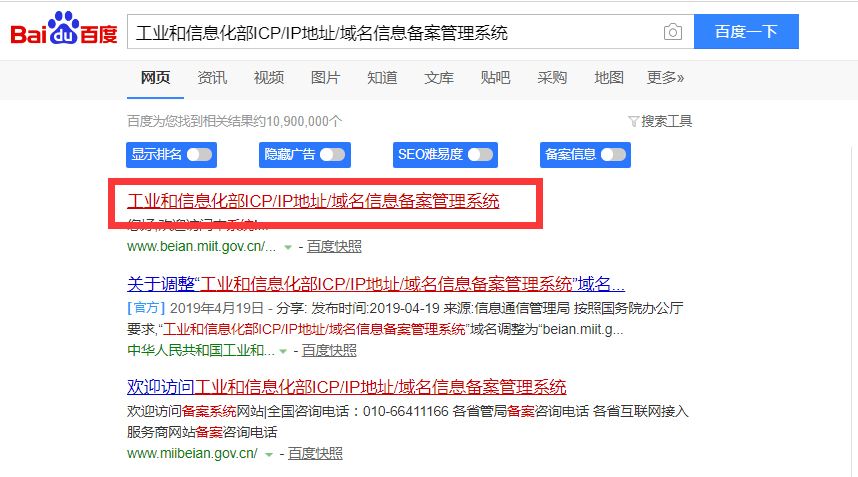Open 百度快照 for miibeian.gov.cn result
The width and height of the screenshot is (858, 477).
[315, 453]
